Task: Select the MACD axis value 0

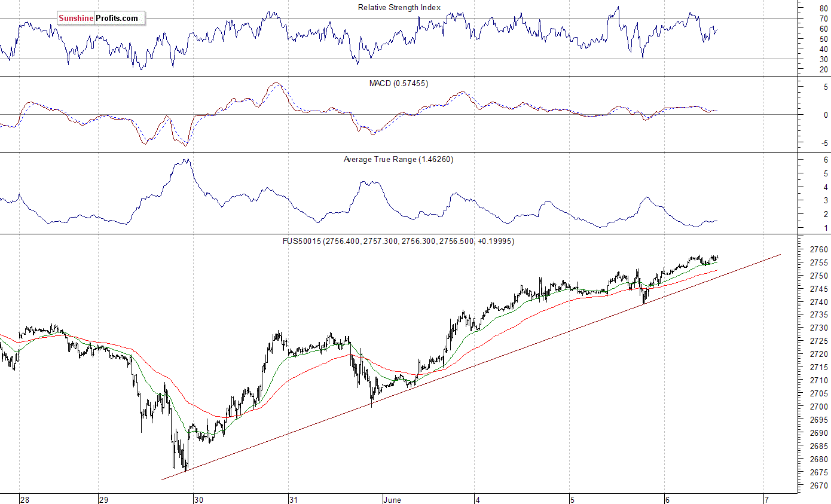Action: coord(826,115)
